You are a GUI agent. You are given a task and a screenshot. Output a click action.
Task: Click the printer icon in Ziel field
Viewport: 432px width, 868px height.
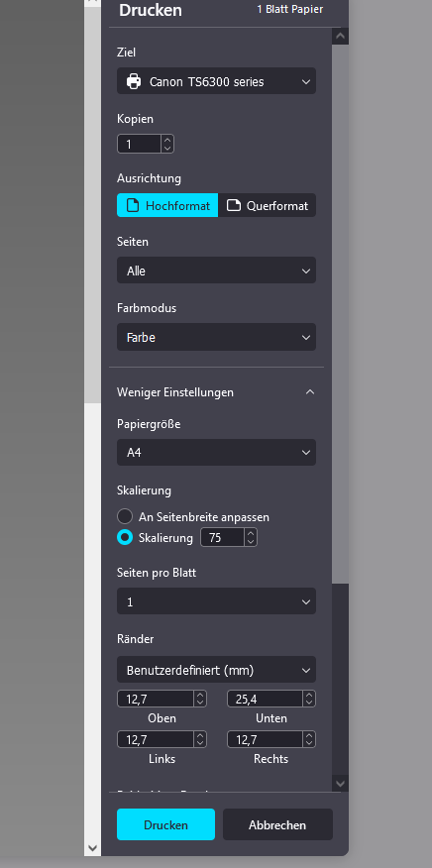[134, 82]
